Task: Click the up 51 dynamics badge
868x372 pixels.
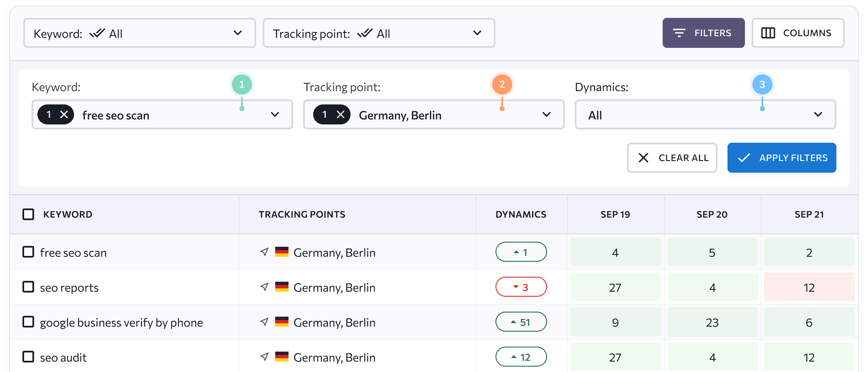Action: 521,322
